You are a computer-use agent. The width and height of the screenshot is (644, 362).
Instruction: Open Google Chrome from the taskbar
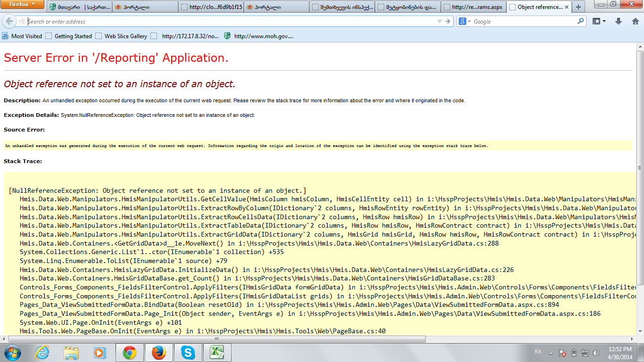[x=130, y=352]
